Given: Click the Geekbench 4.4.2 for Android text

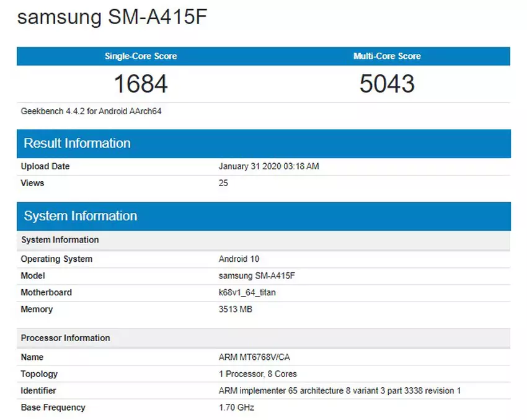Looking at the screenshot, I should pyautogui.click(x=92, y=112).
